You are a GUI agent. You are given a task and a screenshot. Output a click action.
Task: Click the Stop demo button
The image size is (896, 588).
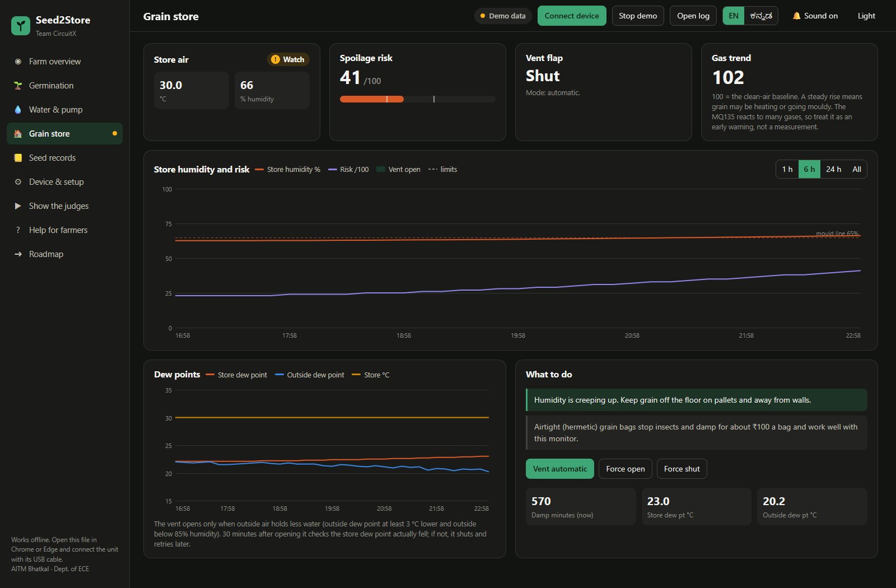(x=638, y=16)
